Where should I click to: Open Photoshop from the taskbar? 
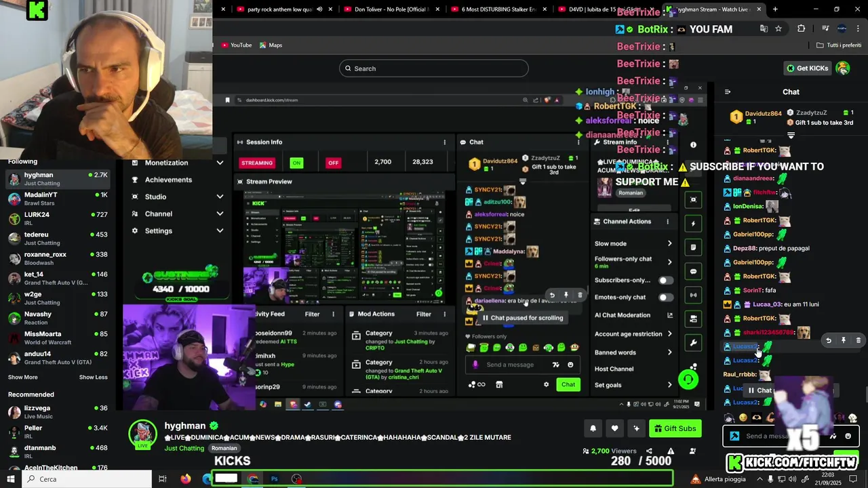(274, 479)
